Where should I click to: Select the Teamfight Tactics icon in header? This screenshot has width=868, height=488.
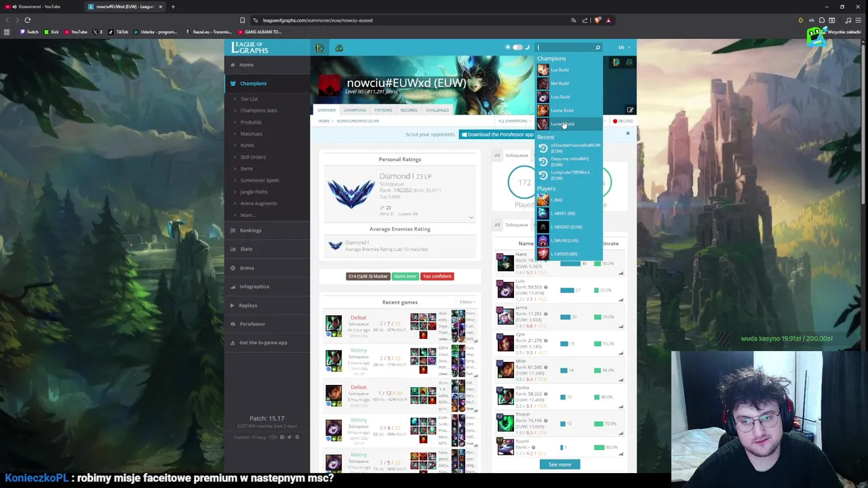pos(339,47)
